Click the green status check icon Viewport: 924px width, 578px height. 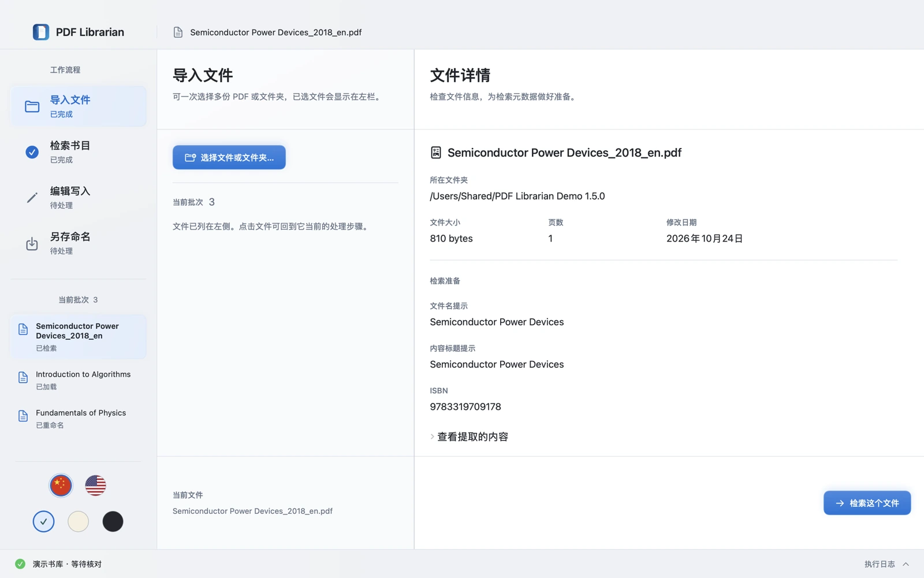20,564
